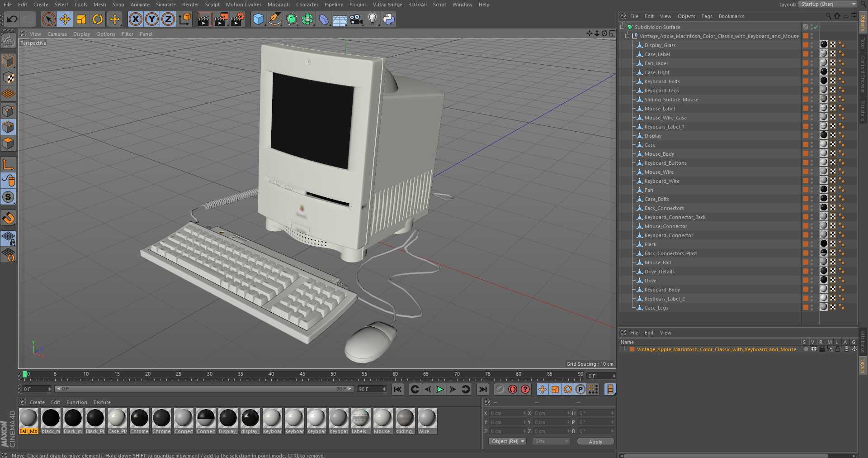Add a subdivision surface generator

291,19
